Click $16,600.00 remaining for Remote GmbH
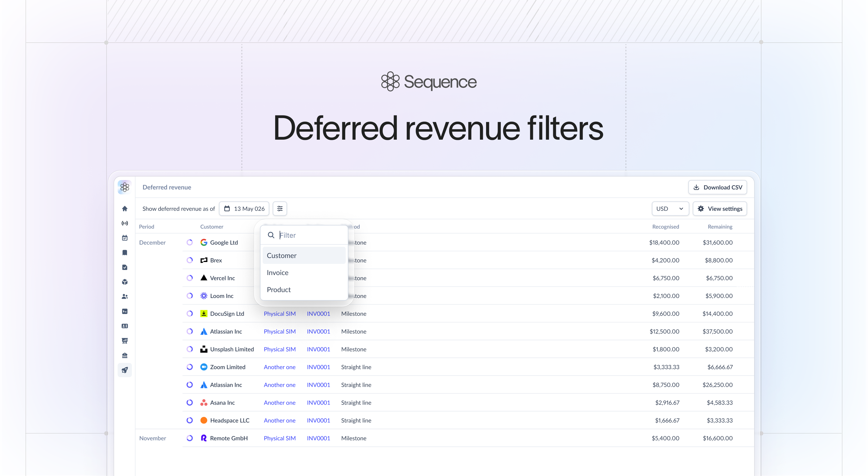 tap(718, 438)
